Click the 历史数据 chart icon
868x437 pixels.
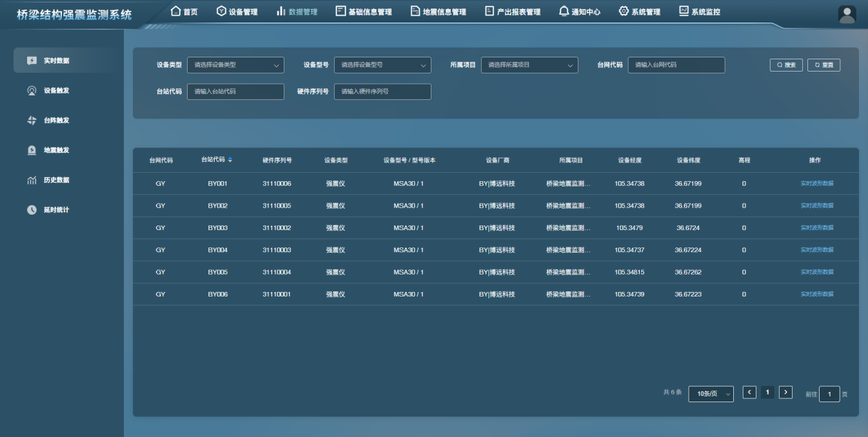click(x=32, y=180)
